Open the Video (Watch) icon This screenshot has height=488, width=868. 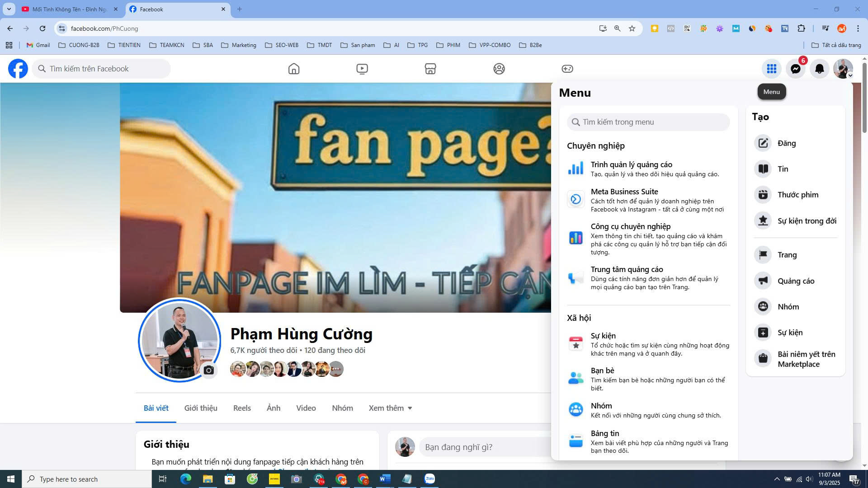tap(362, 69)
